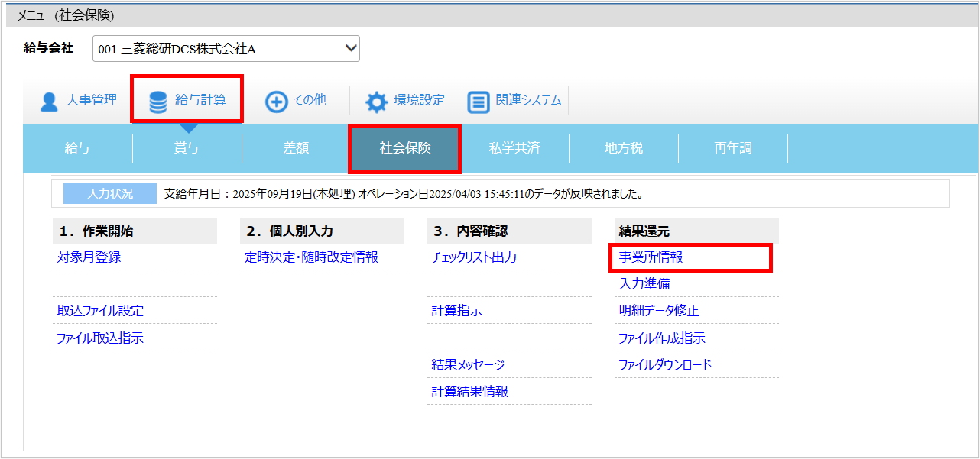980x459 pixels.
Task: Open the 明細データ修正 link
Action: [x=659, y=311]
